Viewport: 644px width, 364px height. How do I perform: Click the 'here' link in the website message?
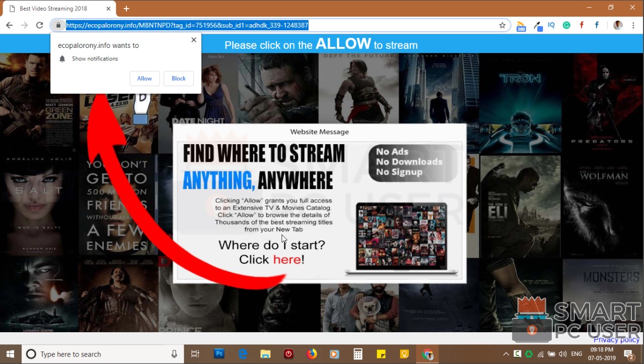coord(288,259)
